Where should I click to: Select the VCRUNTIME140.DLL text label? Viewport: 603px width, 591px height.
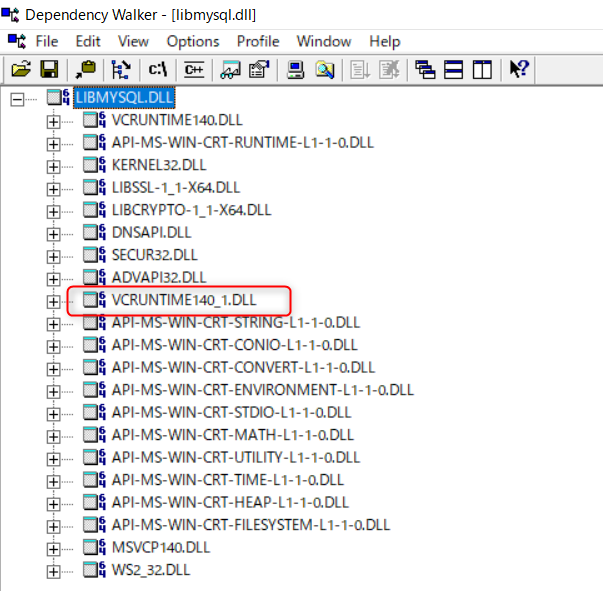coord(177,120)
